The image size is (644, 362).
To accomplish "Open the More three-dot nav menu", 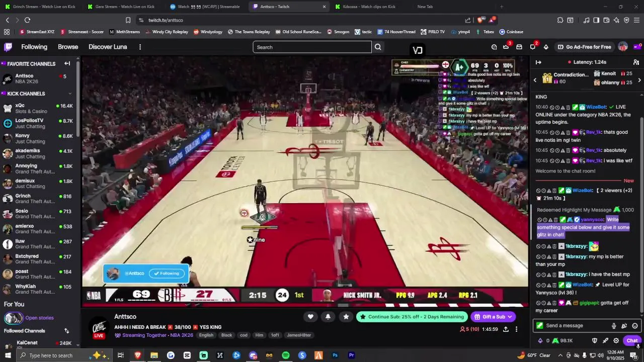I will [140, 47].
